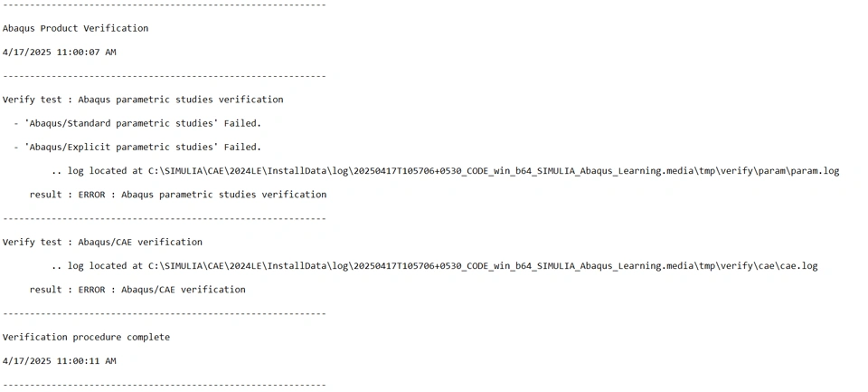Viewport: 868px width, 392px height.
Task: Click the 'Abaqus Product Verification' heading text
Action: [x=75, y=28]
